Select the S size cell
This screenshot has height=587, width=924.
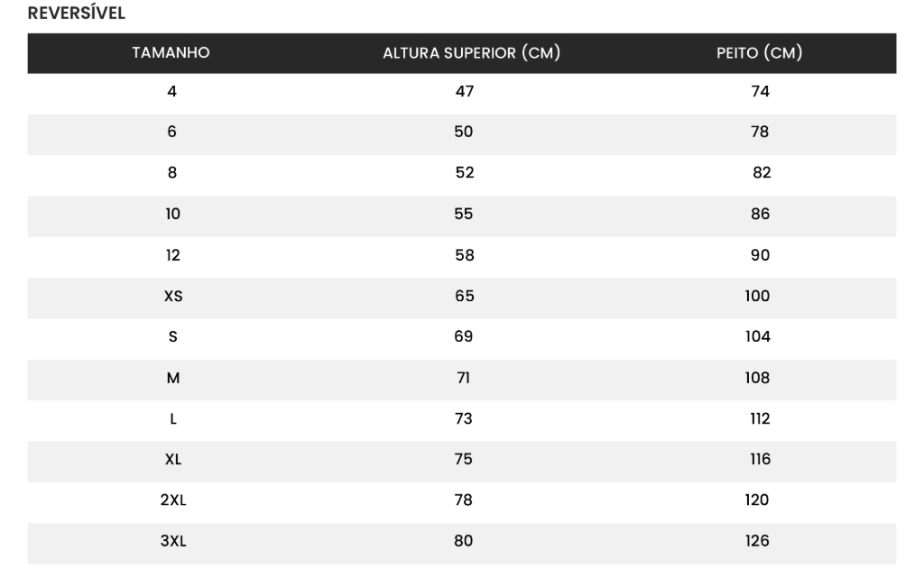(x=172, y=337)
